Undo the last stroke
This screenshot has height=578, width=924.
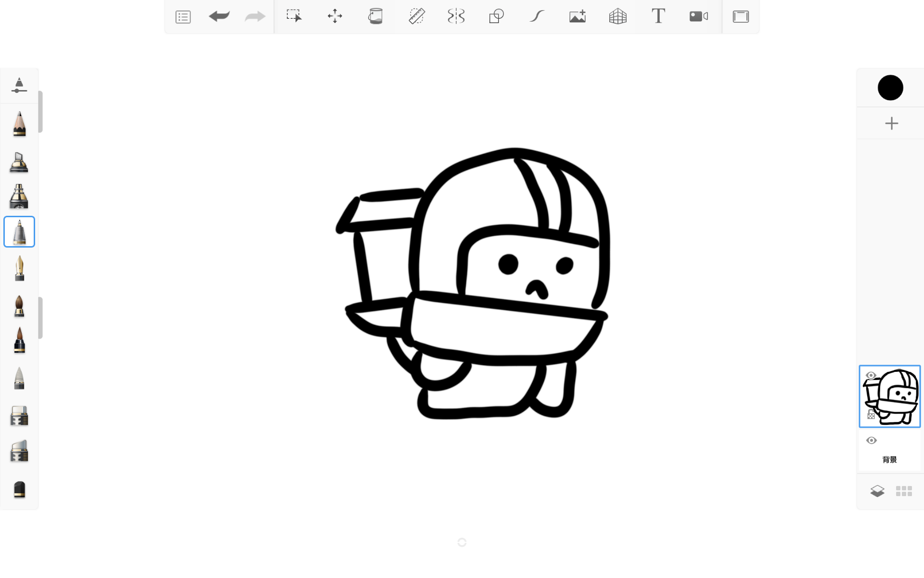click(219, 16)
